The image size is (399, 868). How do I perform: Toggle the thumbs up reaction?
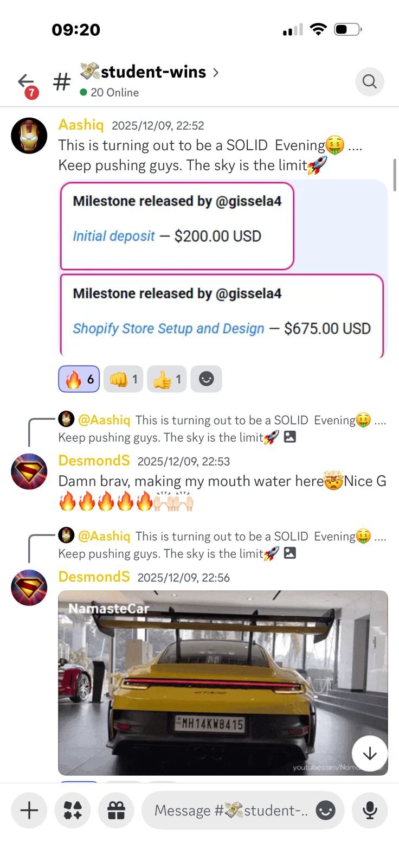(167, 379)
